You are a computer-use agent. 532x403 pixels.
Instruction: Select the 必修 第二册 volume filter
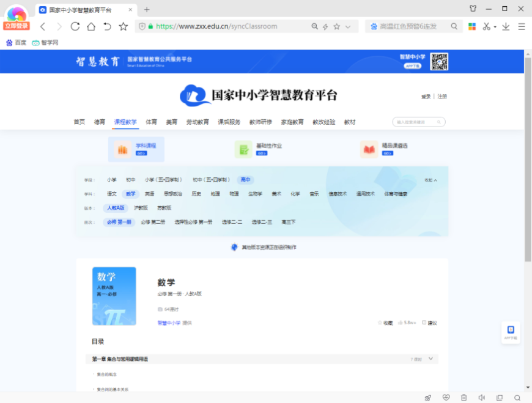coord(153,222)
